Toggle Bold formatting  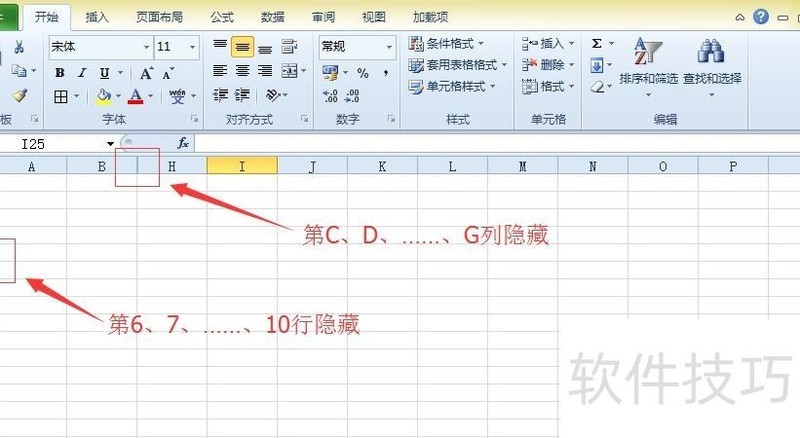pyautogui.click(x=60, y=73)
